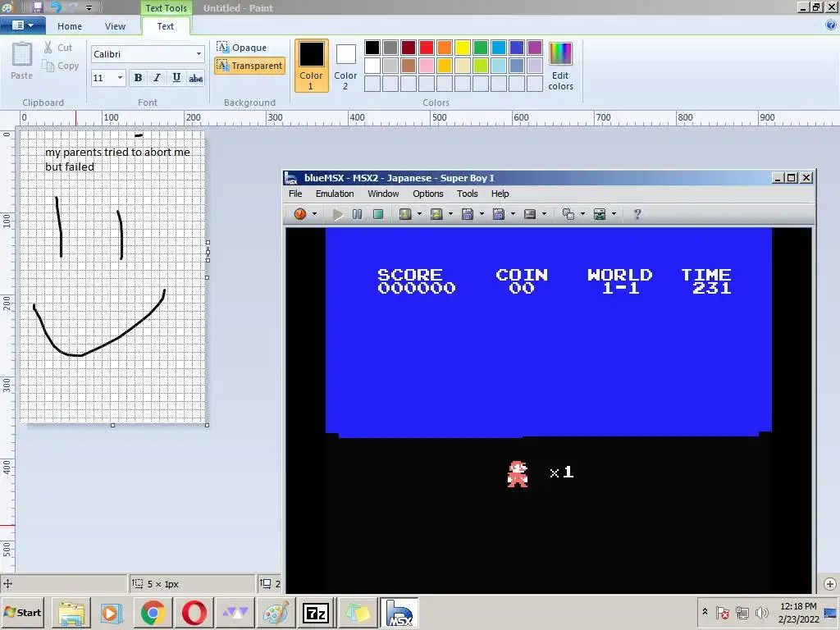This screenshot has width=840, height=630.
Task: Open File menu in blueMSX
Action: pos(295,194)
